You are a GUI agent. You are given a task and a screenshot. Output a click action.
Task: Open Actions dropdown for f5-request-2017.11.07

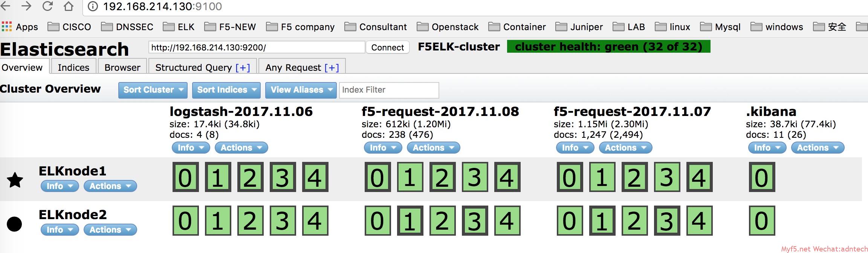pos(625,148)
